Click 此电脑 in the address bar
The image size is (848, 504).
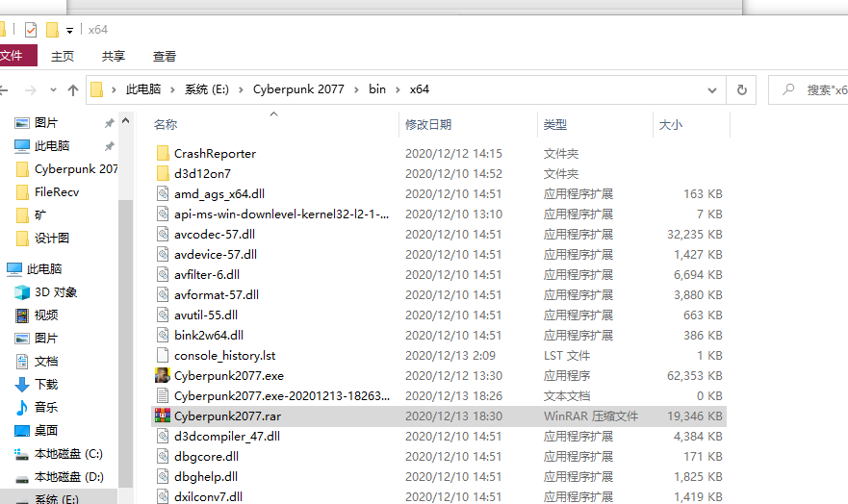[x=143, y=89]
